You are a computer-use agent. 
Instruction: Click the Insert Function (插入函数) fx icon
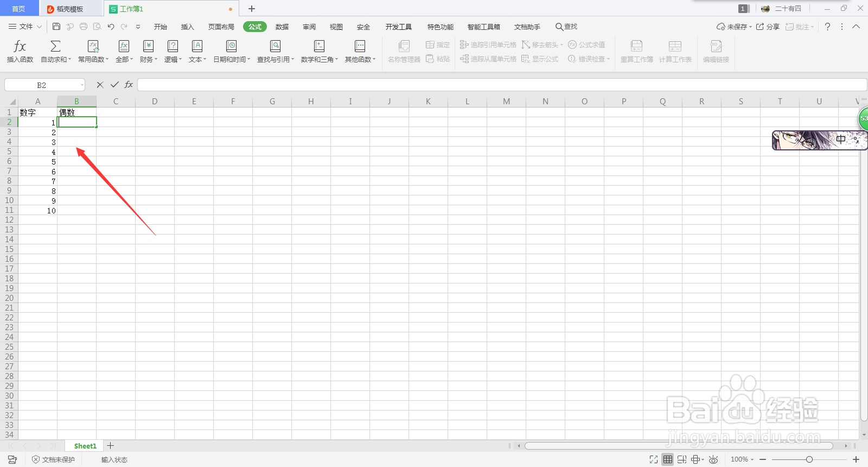coord(20,46)
